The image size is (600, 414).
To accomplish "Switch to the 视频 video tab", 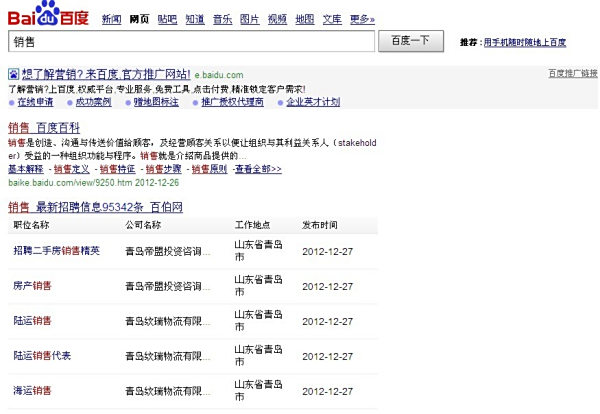I will pyautogui.click(x=277, y=19).
